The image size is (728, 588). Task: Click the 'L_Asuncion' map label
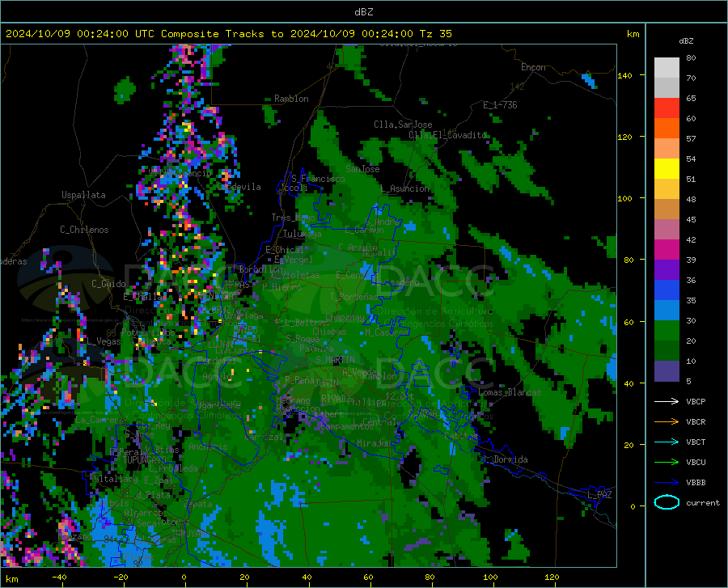(x=405, y=188)
